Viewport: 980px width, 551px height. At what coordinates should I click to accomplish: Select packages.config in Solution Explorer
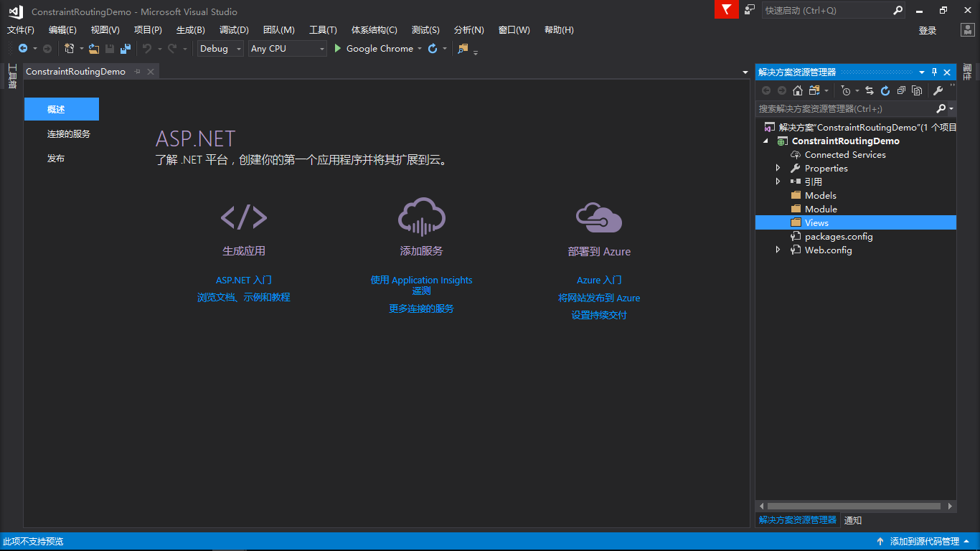[839, 236]
